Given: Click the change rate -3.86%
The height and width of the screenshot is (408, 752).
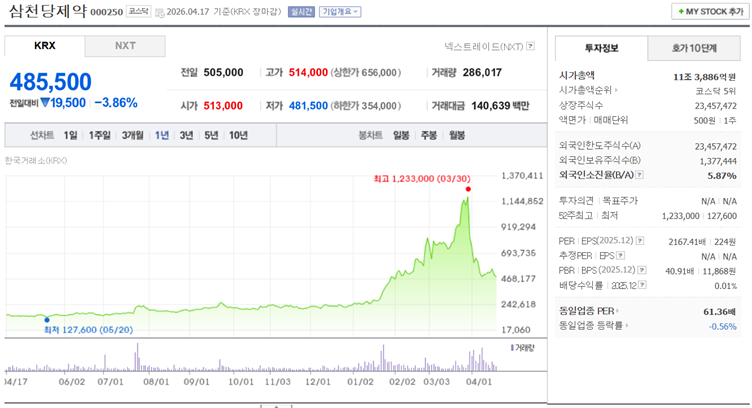Looking at the screenshot, I should (x=116, y=103).
